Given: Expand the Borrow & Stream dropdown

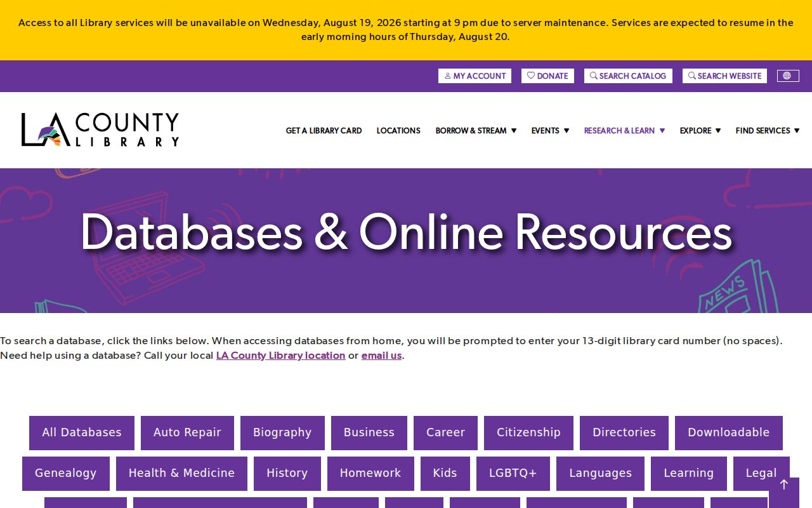Looking at the screenshot, I should (x=476, y=130).
